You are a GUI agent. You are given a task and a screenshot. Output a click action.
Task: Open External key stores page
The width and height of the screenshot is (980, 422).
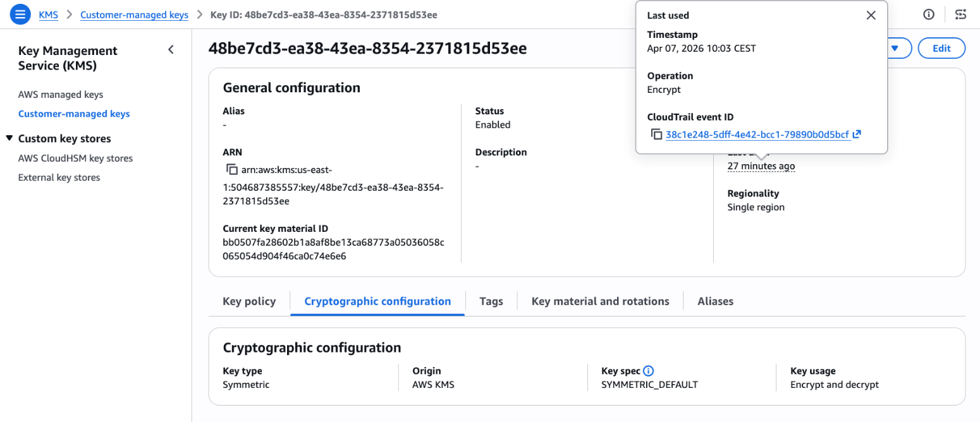click(59, 178)
